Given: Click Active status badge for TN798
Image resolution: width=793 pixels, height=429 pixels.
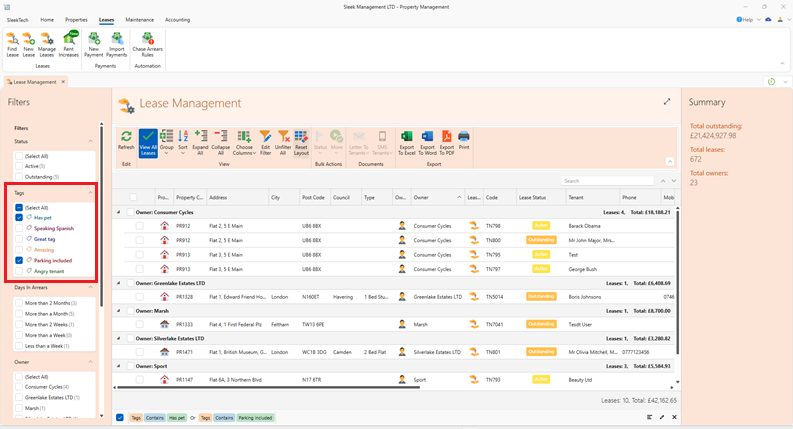Looking at the screenshot, I should pyautogui.click(x=541, y=226).
